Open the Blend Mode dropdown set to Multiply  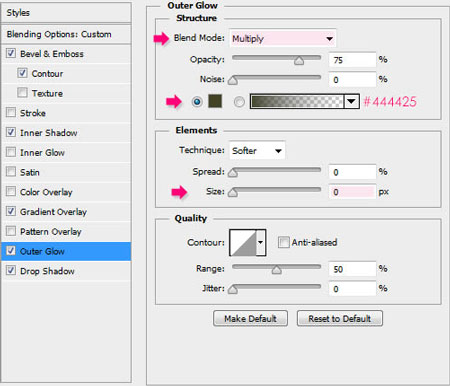pyautogui.click(x=282, y=39)
